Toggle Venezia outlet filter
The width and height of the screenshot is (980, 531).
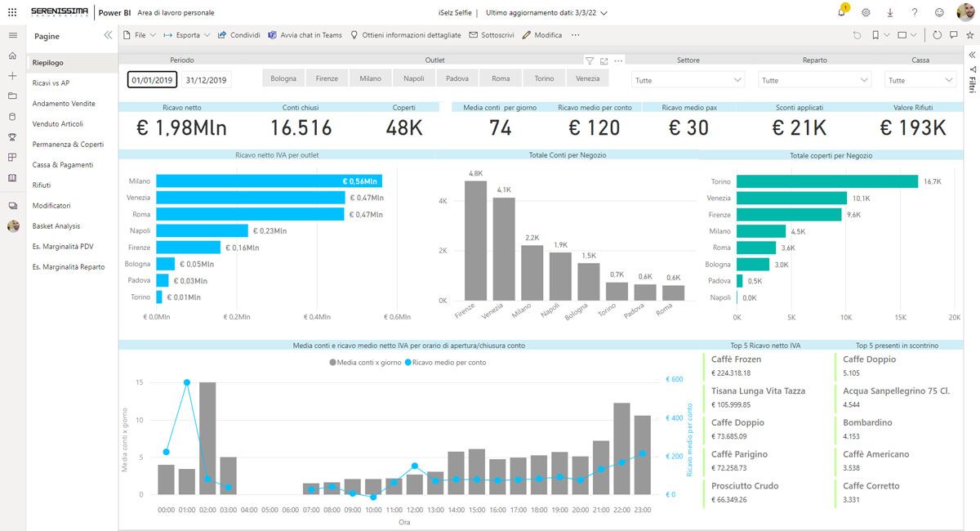587,78
